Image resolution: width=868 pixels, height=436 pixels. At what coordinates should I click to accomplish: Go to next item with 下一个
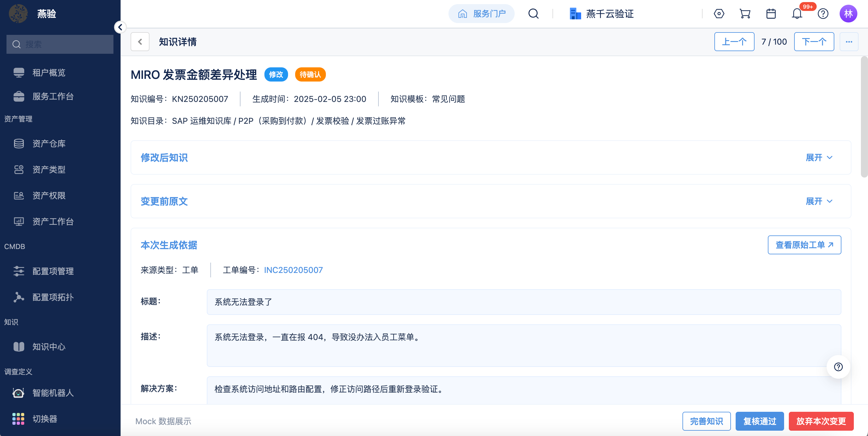[x=814, y=42]
